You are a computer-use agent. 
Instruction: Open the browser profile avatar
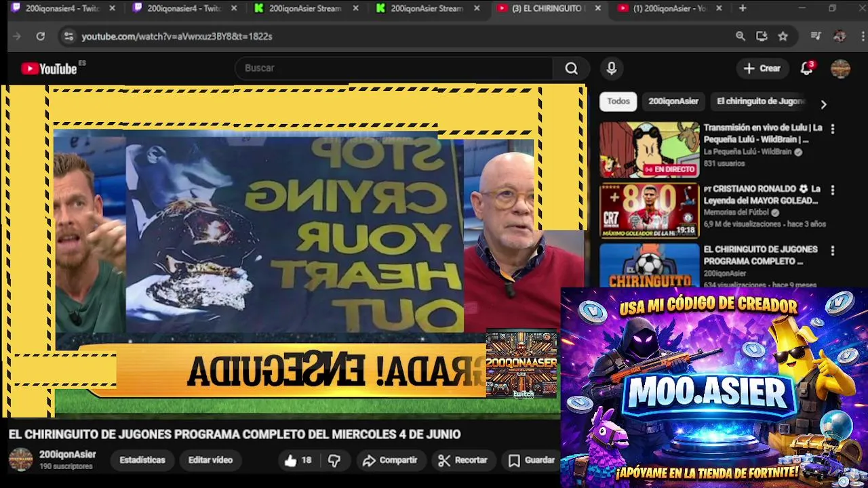click(840, 37)
